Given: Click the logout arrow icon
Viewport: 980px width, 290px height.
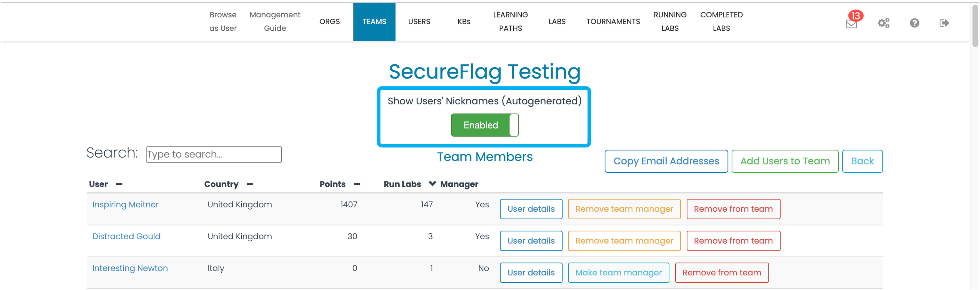Looking at the screenshot, I should click(944, 23).
